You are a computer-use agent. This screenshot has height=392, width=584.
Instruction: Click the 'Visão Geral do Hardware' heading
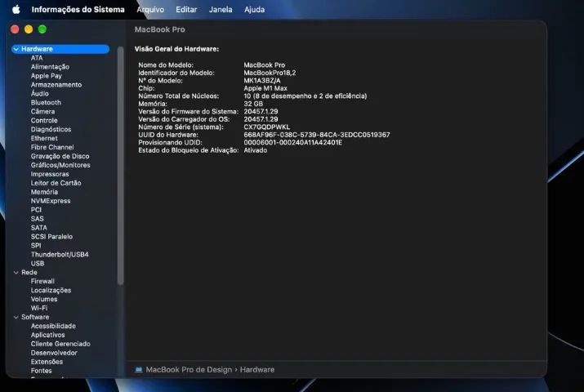tap(176, 49)
